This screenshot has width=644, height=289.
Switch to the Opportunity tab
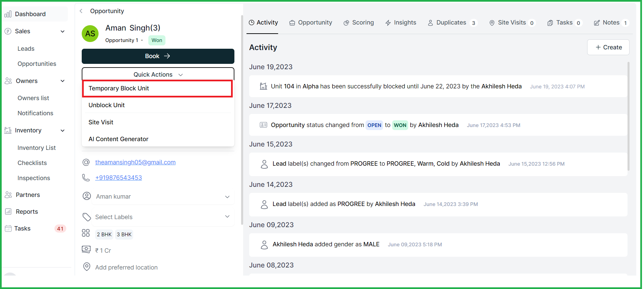pos(311,23)
